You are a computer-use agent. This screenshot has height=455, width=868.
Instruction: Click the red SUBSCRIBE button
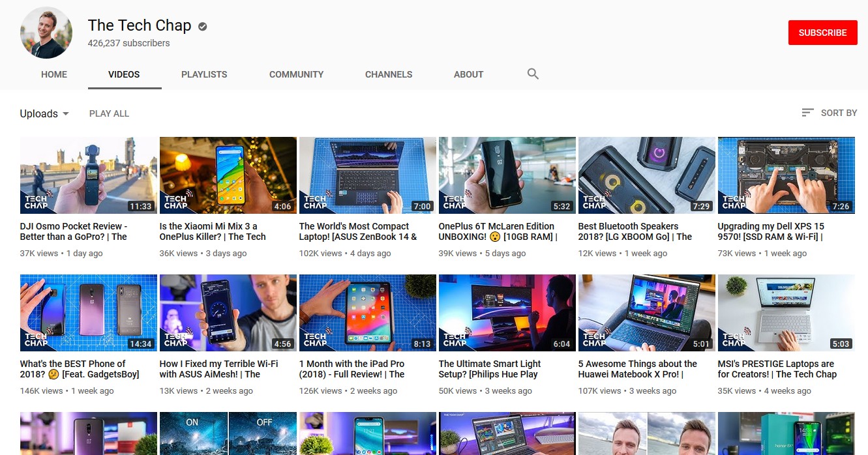(x=822, y=33)
